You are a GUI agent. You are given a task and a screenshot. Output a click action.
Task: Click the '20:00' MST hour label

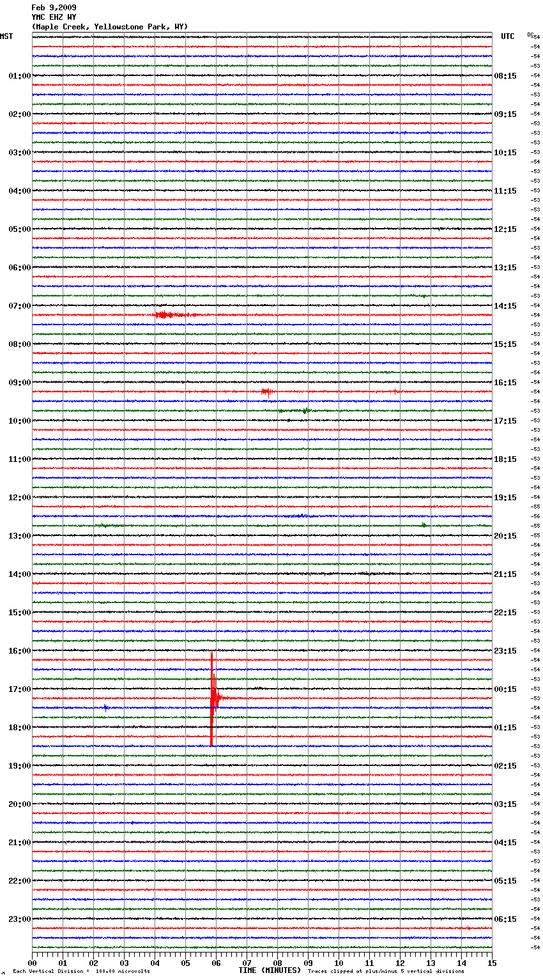pyautogui.click(x=19, y=804)
